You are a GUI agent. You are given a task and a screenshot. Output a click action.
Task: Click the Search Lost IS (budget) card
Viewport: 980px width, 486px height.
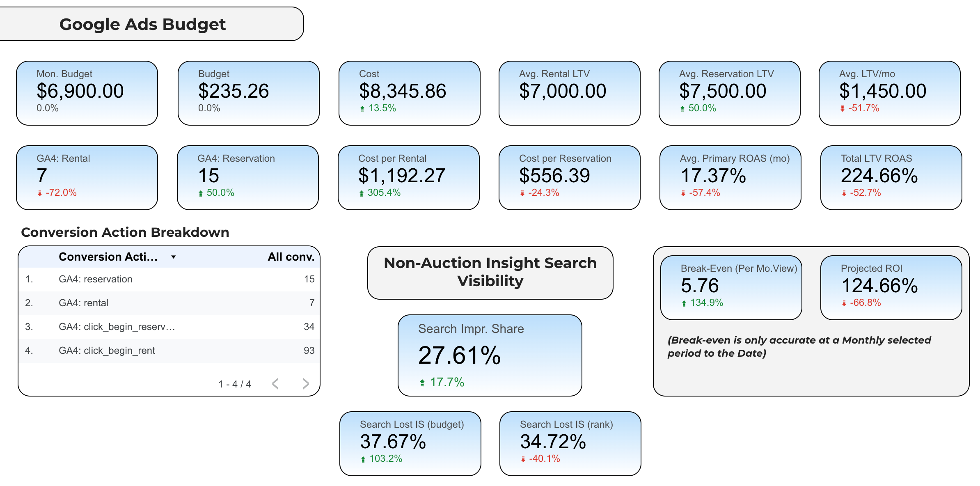(x=410, y=443)
